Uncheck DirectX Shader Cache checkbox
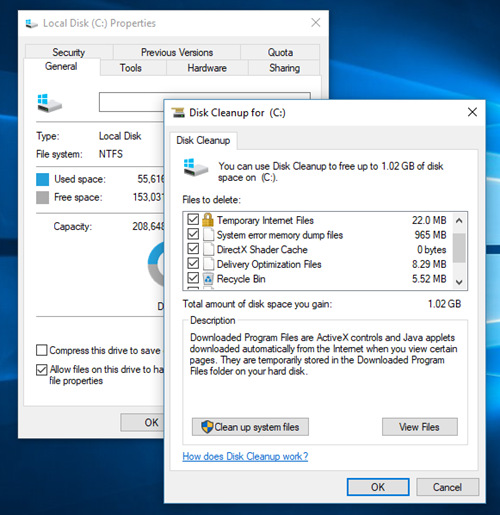 click(x=193, y=249)
